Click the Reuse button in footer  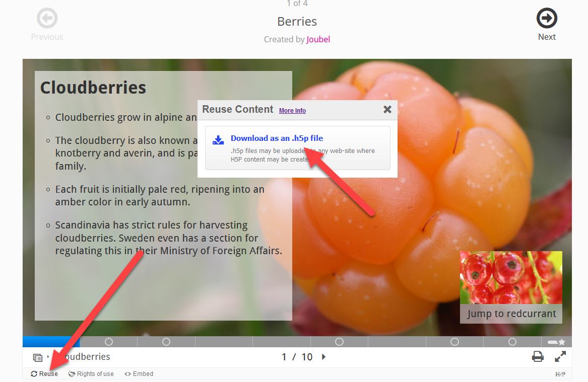(44, 374)
